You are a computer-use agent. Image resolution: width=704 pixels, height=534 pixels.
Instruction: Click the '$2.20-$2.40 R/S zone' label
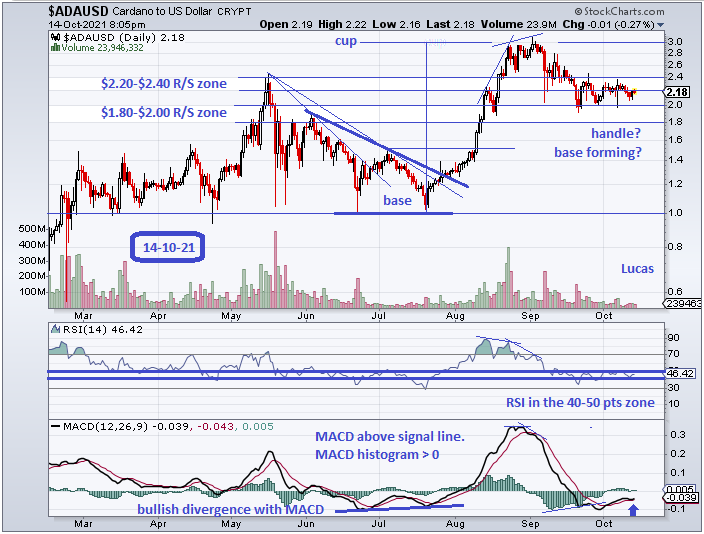click(x=164, y=84)
